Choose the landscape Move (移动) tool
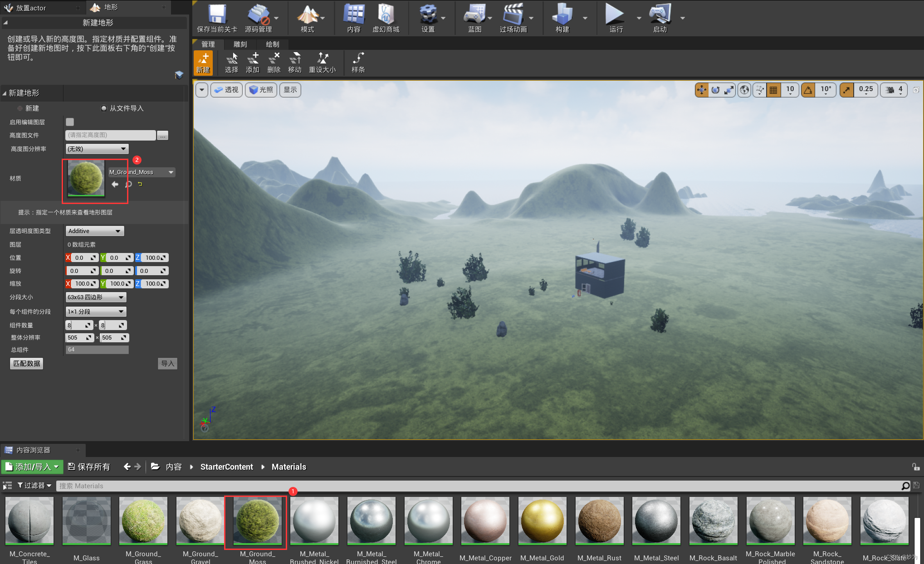924x564 pixels. [295, 63]
